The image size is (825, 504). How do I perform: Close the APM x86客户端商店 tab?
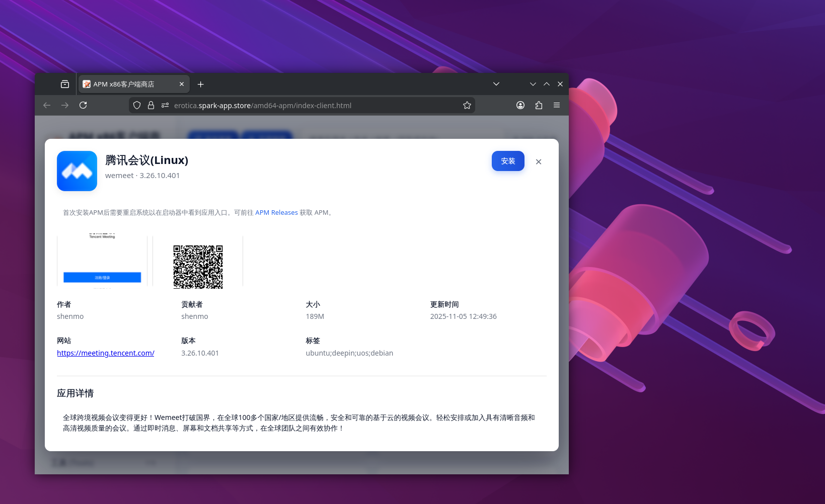[x=182, y=84]
